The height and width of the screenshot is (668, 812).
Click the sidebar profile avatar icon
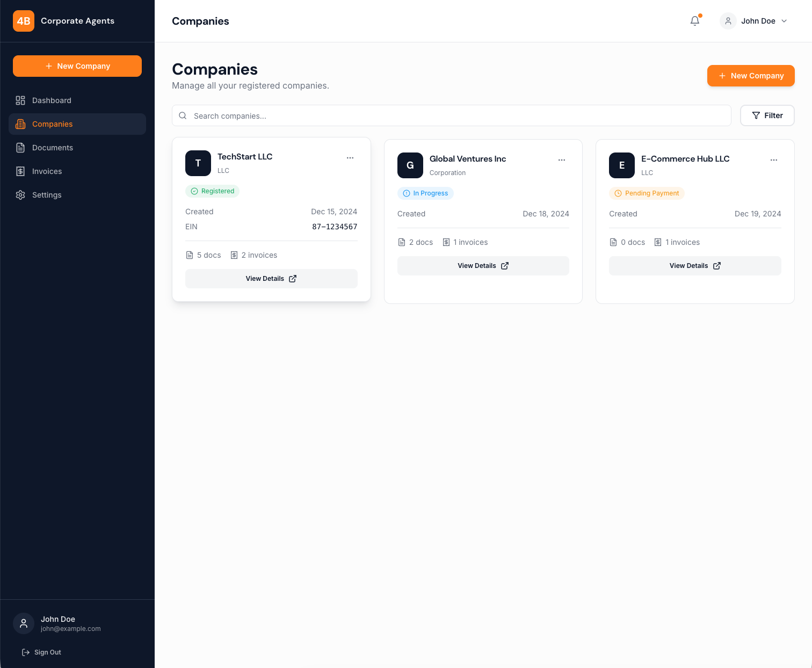pos(24,623)
